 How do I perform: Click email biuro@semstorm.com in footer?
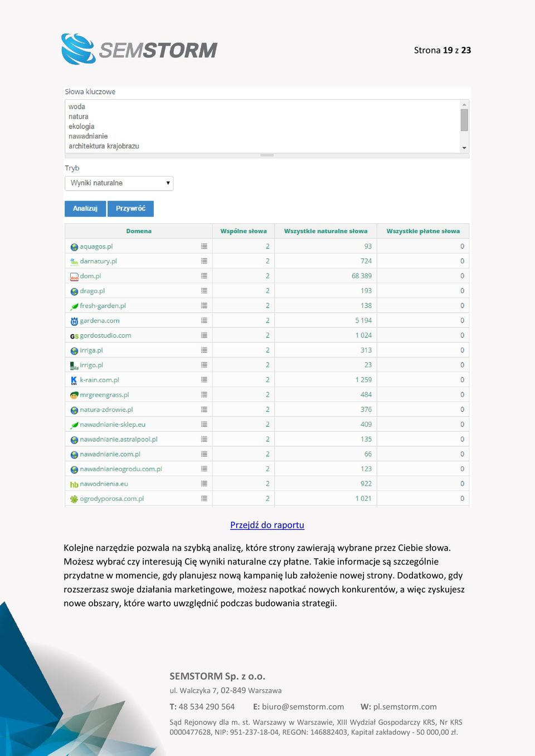pos(303,706)
